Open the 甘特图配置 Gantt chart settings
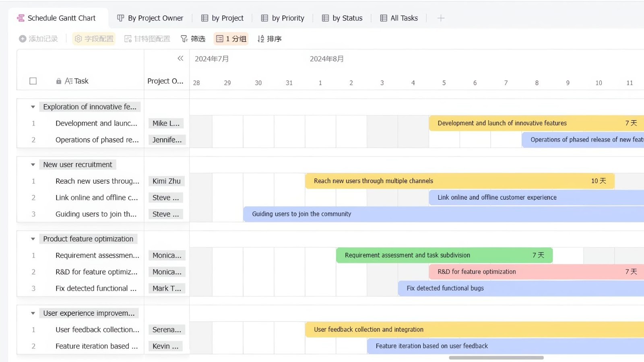The height and width of the screenshot is (362, 644). [x=147, y=39]
